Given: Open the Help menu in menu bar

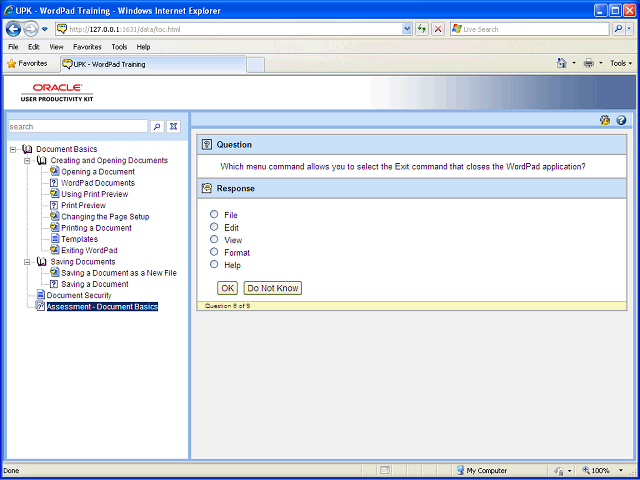Looking at the screenshot, I should click(143, 47).
